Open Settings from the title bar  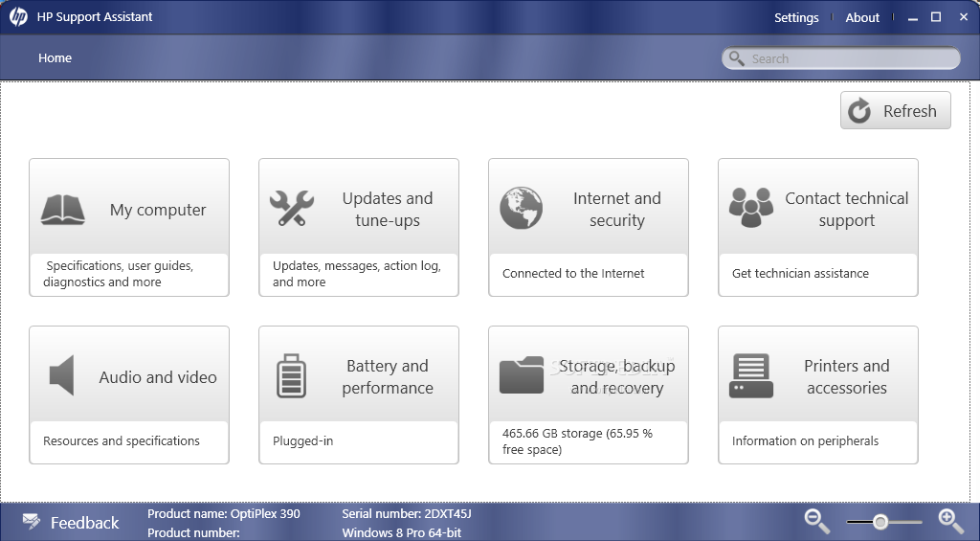point(796,17)
